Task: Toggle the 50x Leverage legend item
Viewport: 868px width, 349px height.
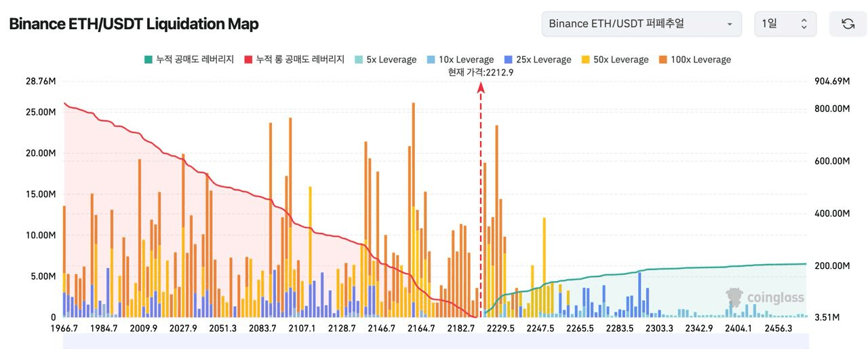Action: (615, 60)
